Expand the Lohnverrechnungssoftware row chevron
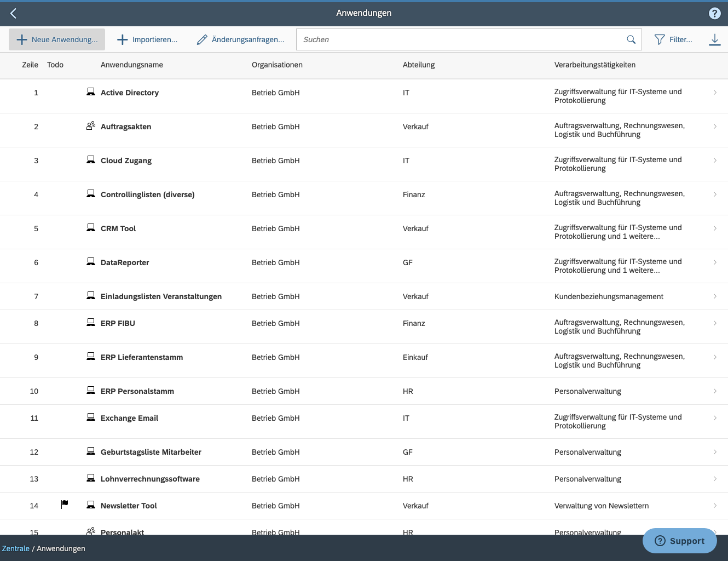 tap(715, 478)
